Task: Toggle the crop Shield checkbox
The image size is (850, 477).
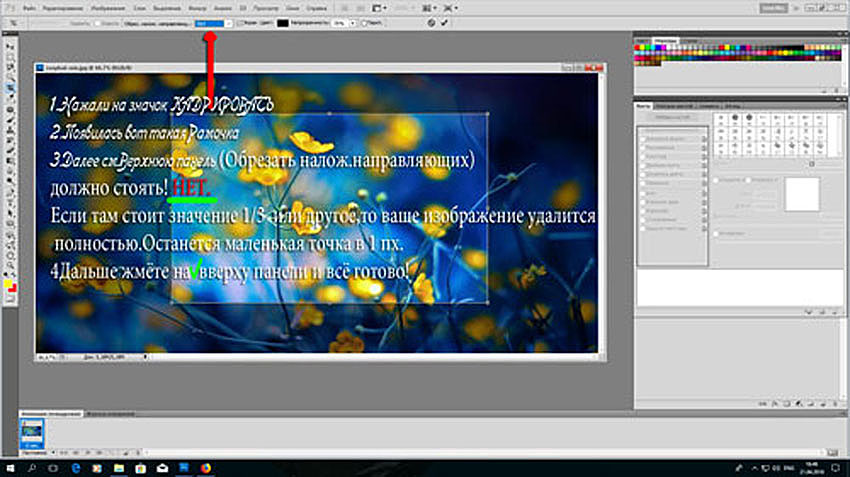Action: coord(238,21)
